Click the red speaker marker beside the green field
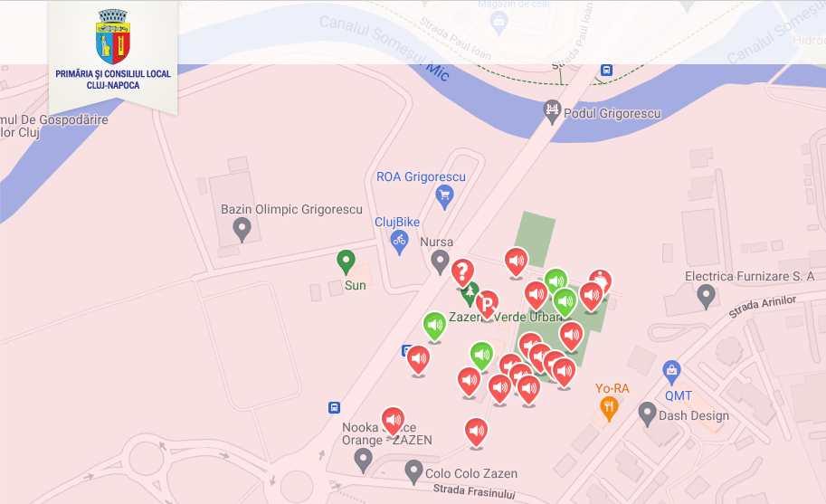The image size is (826, 504). 517,262
